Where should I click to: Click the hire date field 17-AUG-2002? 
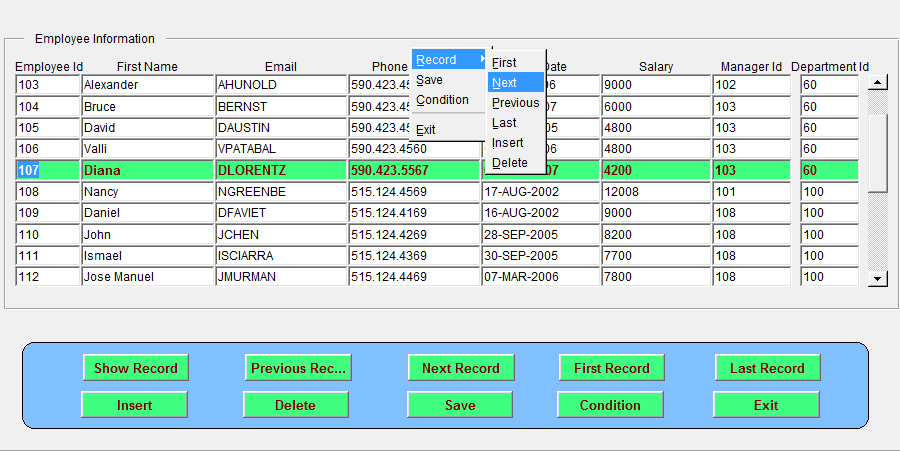point(540,192)
